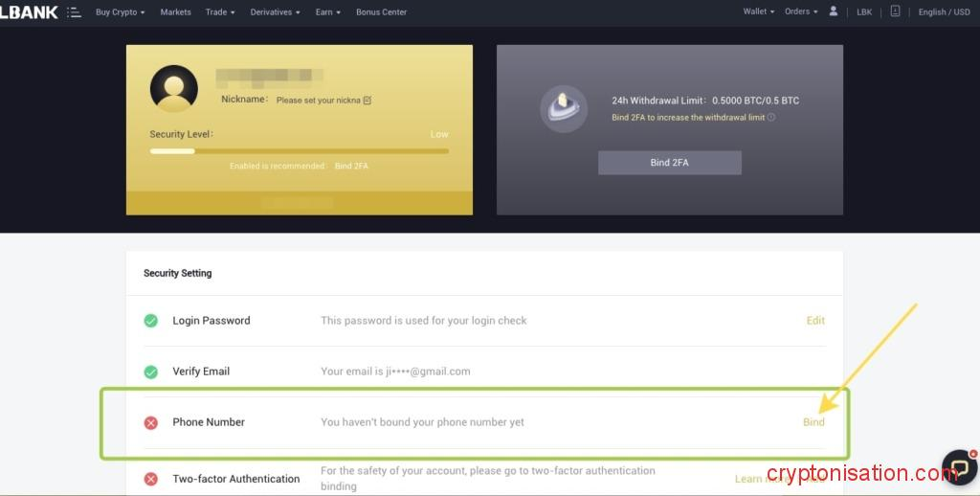
Task: Expand the Derivatives dropdown menu
Action: click(x=275, y=12)
